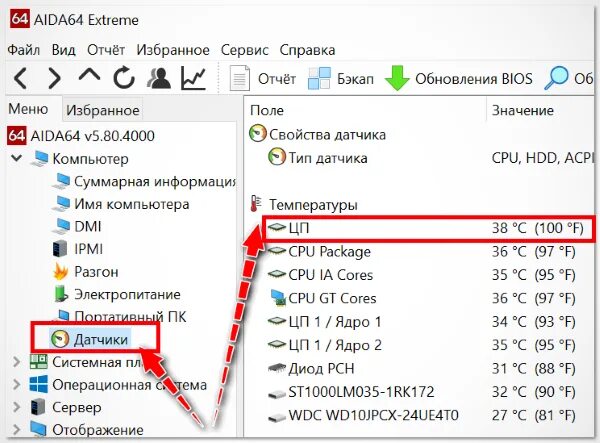Select the ЦП 1 / Ядро 2 row
Image resolution: width=600 pixels, height=443 pixels.
(421, 345)
